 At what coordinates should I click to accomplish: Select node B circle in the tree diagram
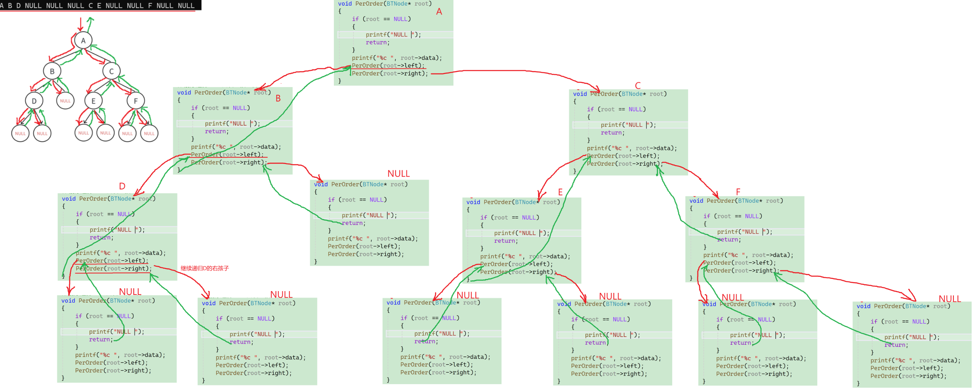(52, 71)
